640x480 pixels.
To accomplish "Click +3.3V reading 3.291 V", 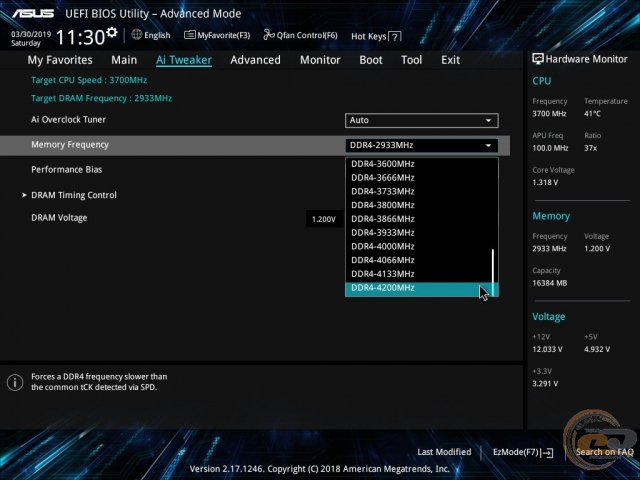I will click(x=545, y=384).
